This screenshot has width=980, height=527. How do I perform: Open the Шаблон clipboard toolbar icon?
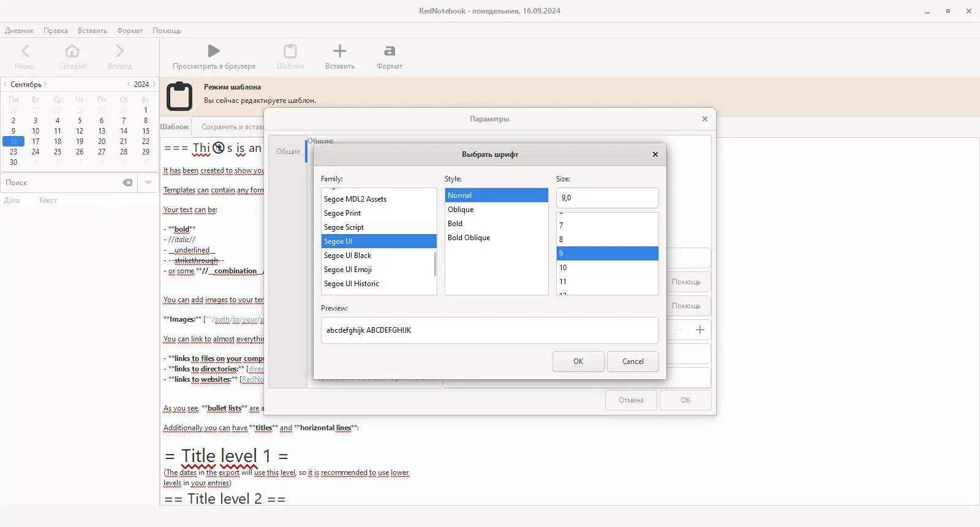pos(290,51)
